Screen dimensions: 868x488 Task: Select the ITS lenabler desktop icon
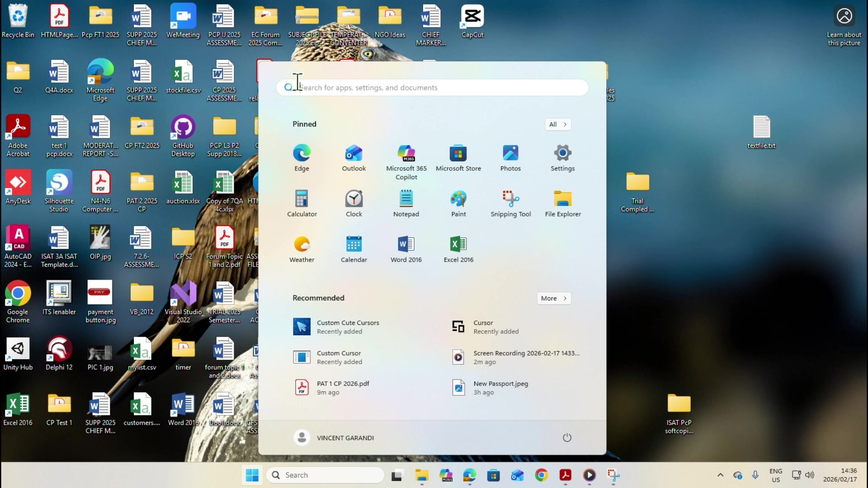tap(59, 299)
